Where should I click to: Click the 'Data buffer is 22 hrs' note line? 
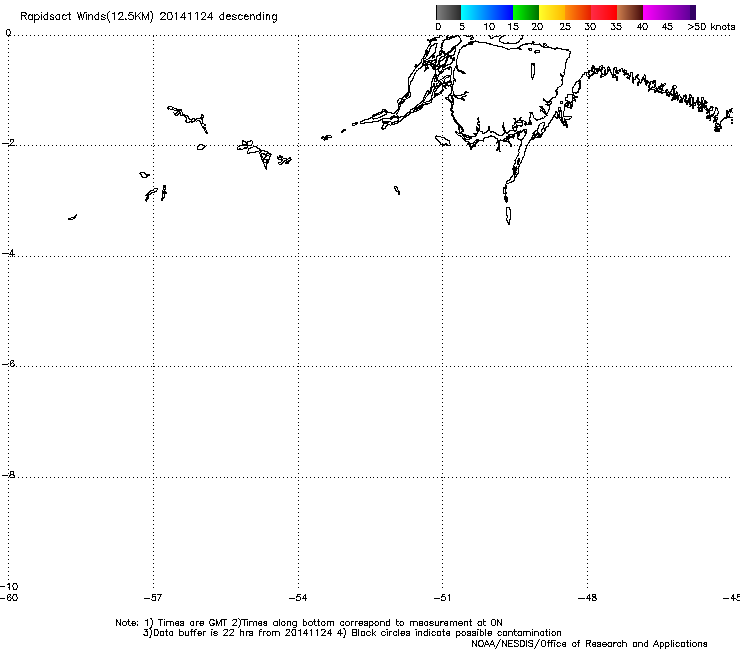pyautogui.click(x=352, y=633)
